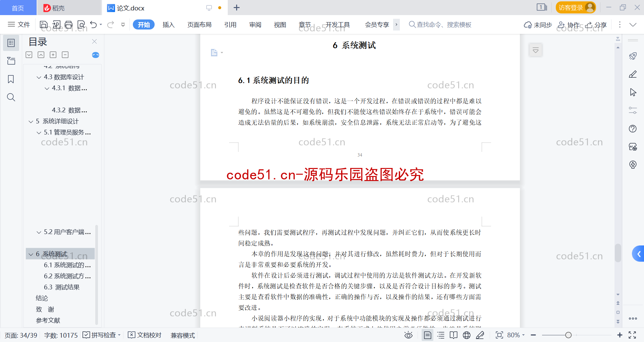
Task: Click the page count 页面: 34/39
Action: click(21, 335)
